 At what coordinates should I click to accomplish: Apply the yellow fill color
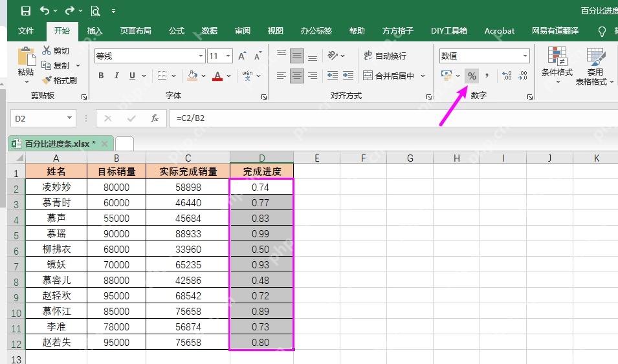[x=192, y=75]
